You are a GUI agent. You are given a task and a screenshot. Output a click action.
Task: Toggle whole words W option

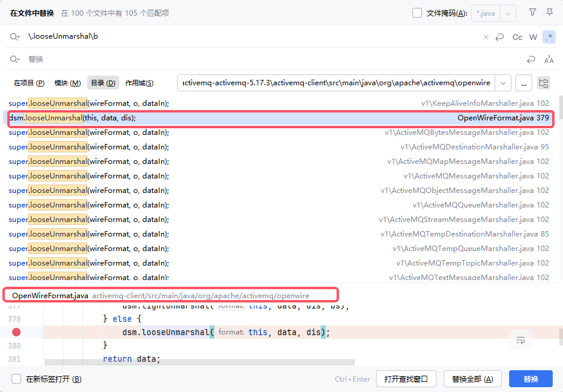pyautogui.click(x=533, y=37)
